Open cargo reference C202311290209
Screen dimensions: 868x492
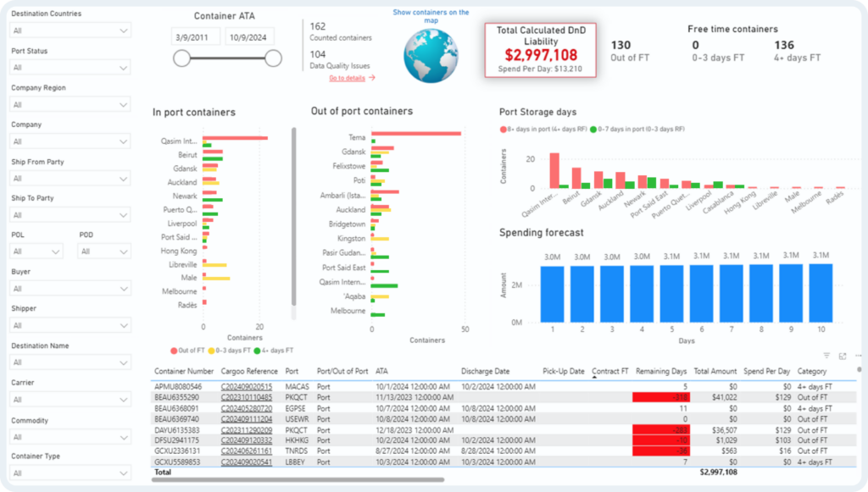click(247, 430)
